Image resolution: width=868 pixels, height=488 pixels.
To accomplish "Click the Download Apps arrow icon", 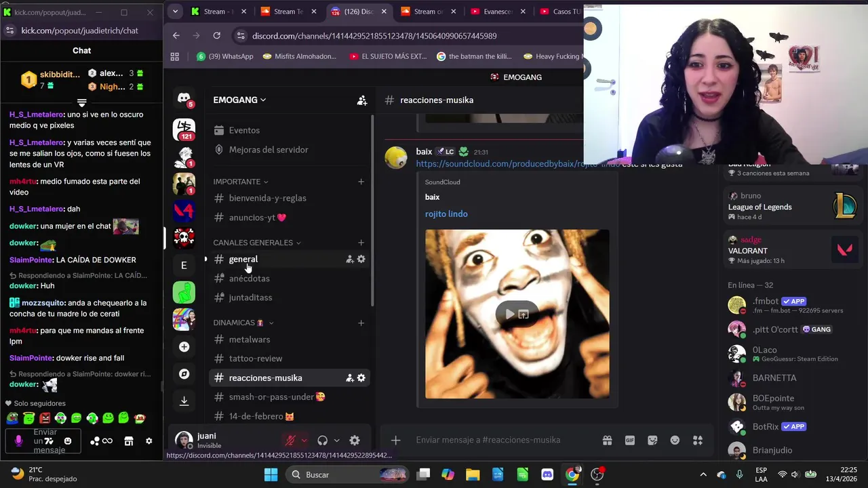I will coord(184,401).
